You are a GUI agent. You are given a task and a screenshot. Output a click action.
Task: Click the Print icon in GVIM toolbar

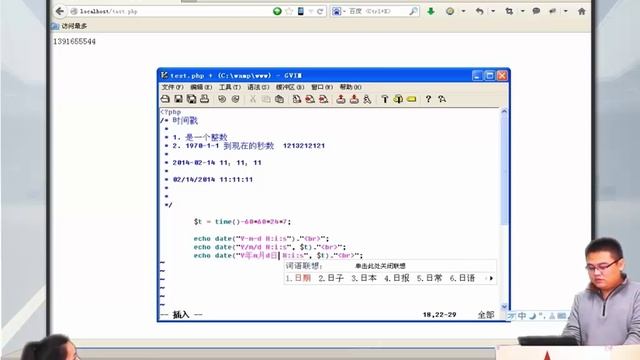(204, 99)
